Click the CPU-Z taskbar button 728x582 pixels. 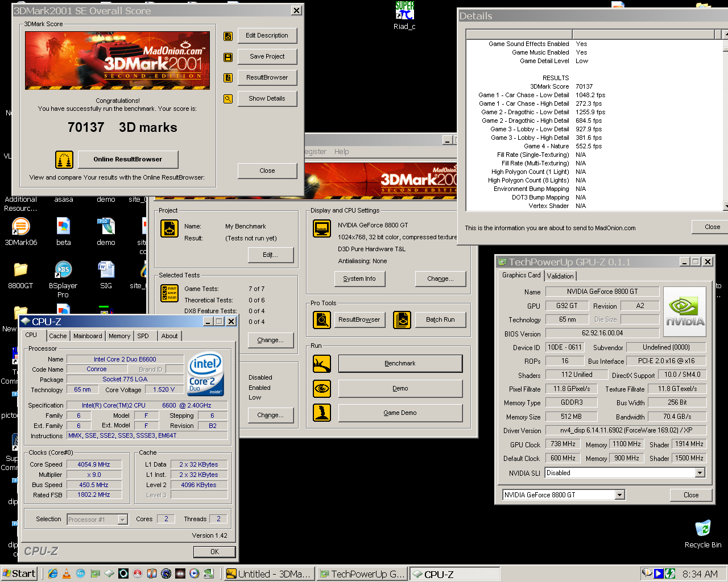[x=454, y=574]
